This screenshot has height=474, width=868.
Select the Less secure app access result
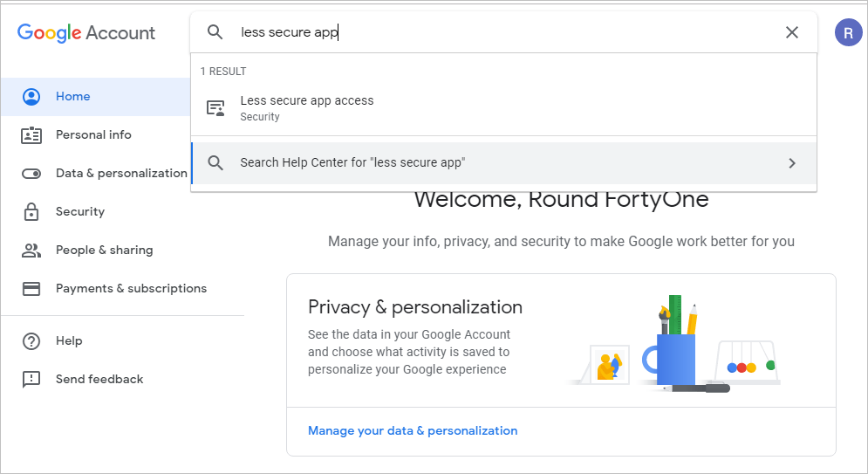click(x=307, y=108)
